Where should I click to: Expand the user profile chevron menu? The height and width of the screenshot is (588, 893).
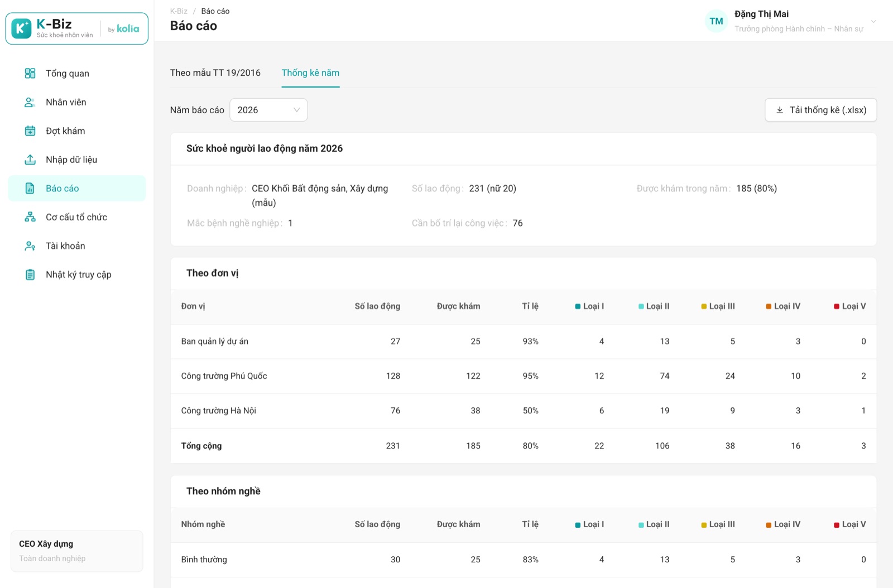point(873,21)
